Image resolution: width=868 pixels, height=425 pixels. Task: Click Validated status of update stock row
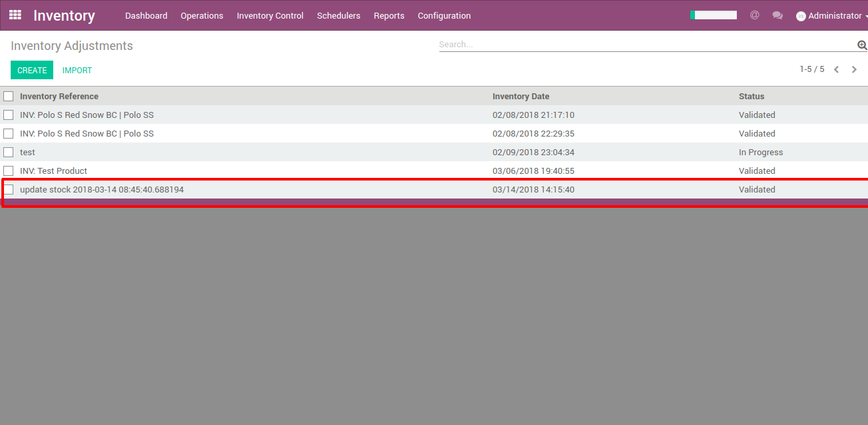click(x=757, y=190)
